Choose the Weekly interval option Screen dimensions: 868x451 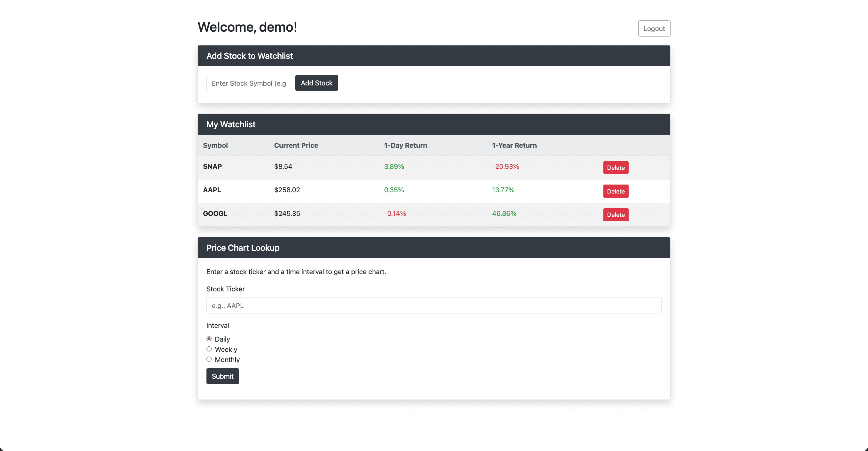click(x=209, y=349)
